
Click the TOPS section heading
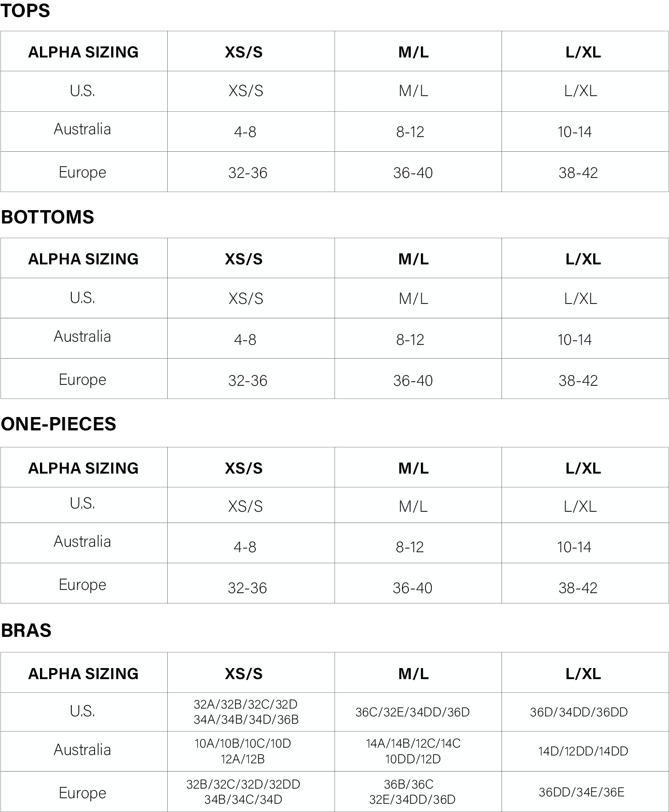coord(25,11)
